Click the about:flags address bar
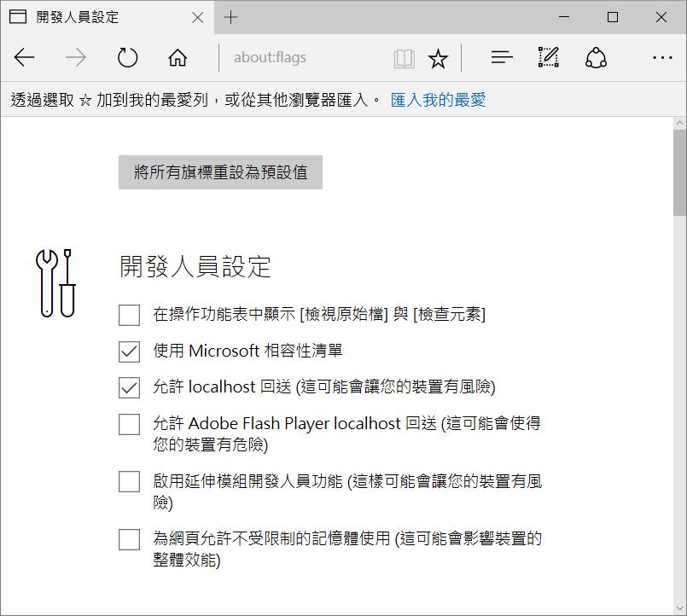The height and width of the screenshot is (616, 687). pos(306,57)
